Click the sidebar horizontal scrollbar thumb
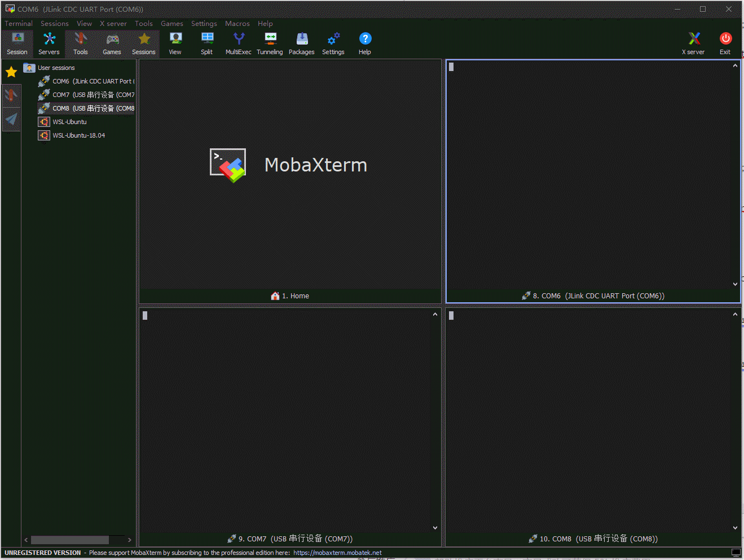This screenshot has height=560, width=744. pyautogui.click(x=70, y=540)
